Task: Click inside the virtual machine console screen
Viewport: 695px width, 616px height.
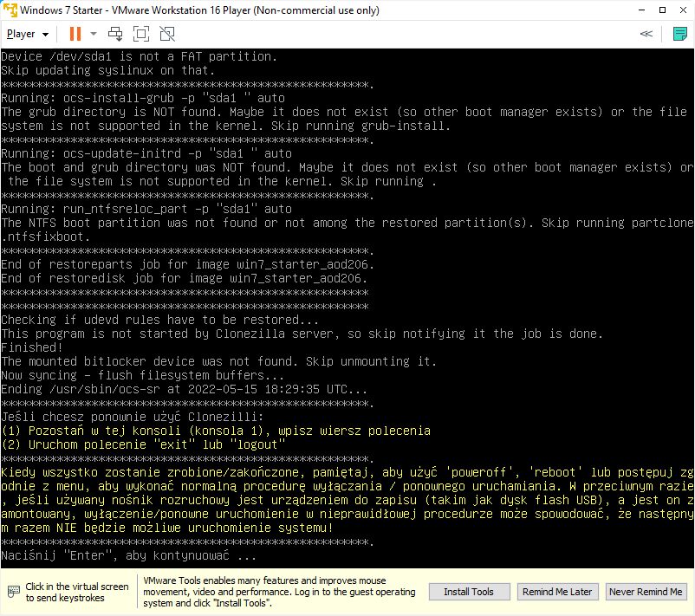Action: [347, 303]
